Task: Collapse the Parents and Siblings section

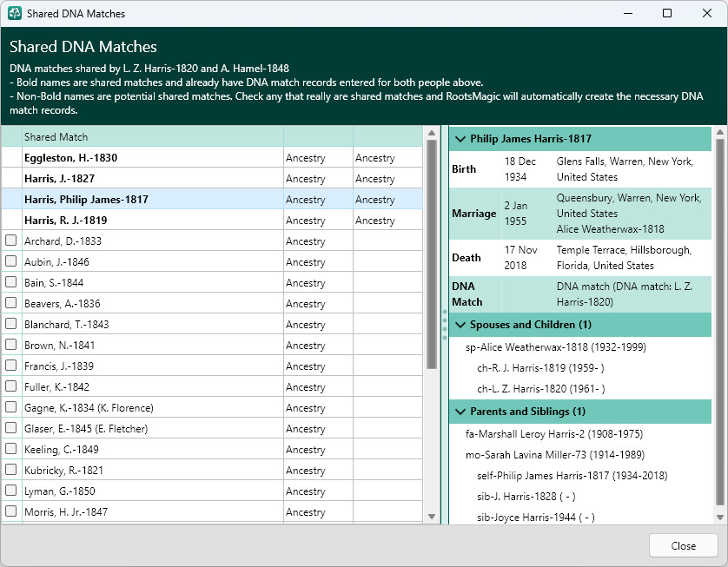Action: pos(460,412)
